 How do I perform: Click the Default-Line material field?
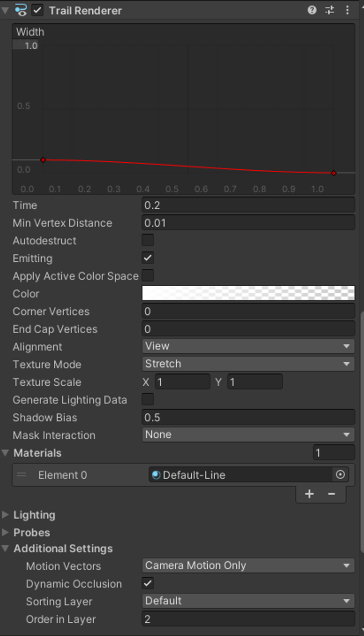(241, 475)
